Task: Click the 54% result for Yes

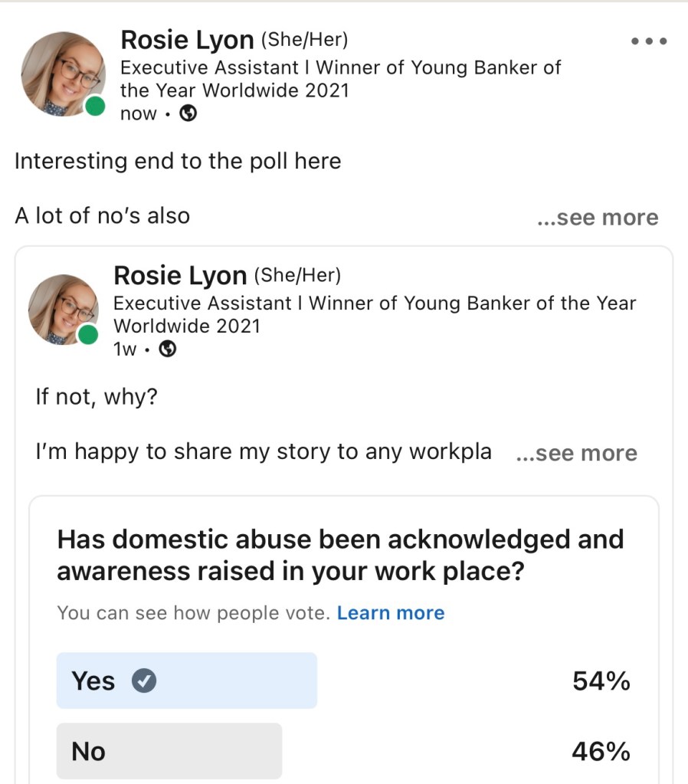Action: [601, 681]
